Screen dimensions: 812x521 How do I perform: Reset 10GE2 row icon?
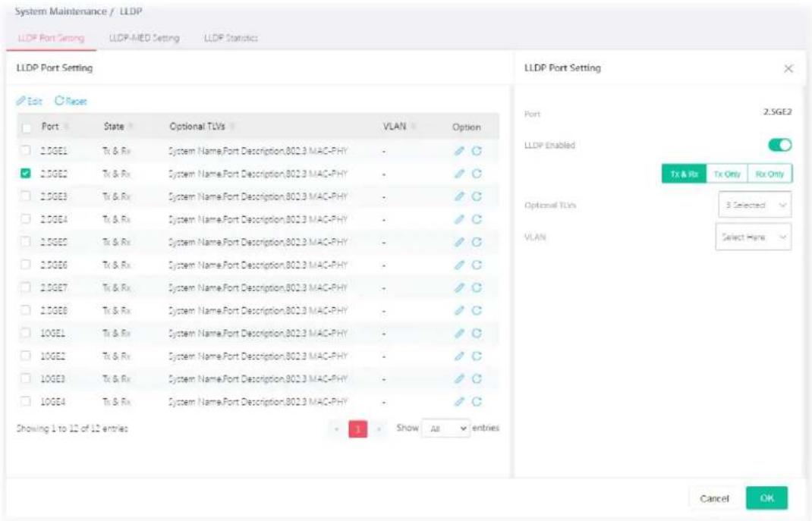tap(477, 356)
